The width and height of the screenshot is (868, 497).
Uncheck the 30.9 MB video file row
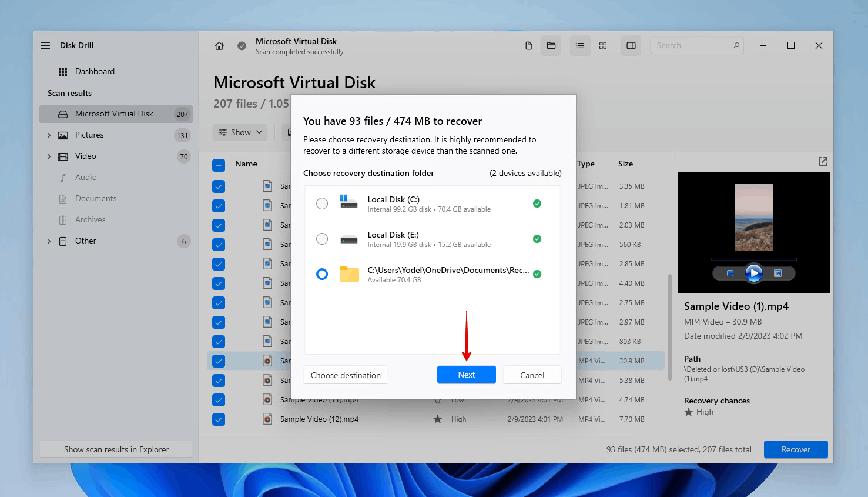pos(219,361)
